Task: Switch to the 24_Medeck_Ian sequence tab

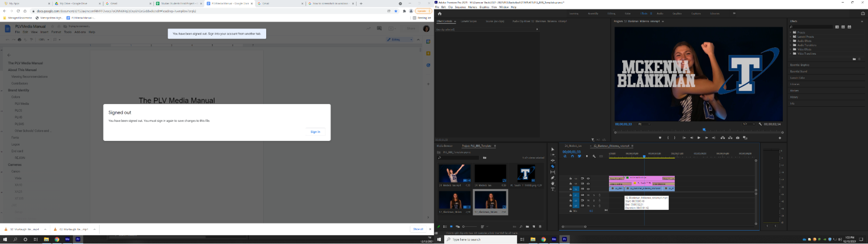Action: click(572, 146)
